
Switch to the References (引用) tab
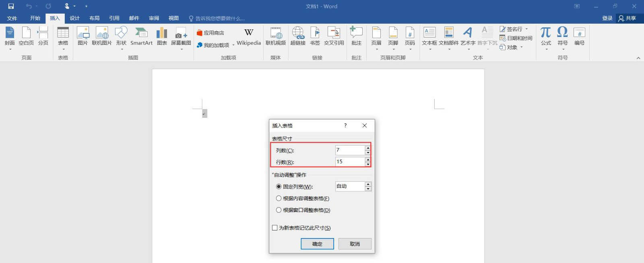coord(114,18)
